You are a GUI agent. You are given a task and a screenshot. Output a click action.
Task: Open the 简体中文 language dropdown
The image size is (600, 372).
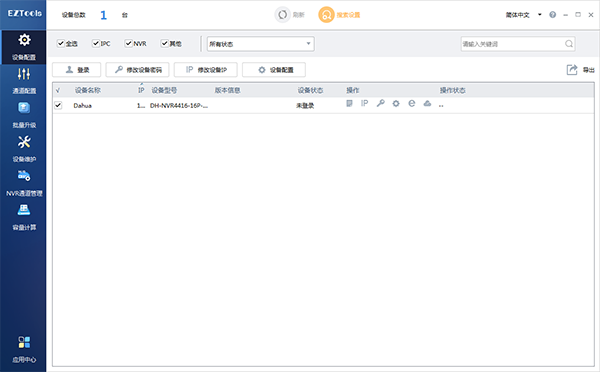(523, 15)
